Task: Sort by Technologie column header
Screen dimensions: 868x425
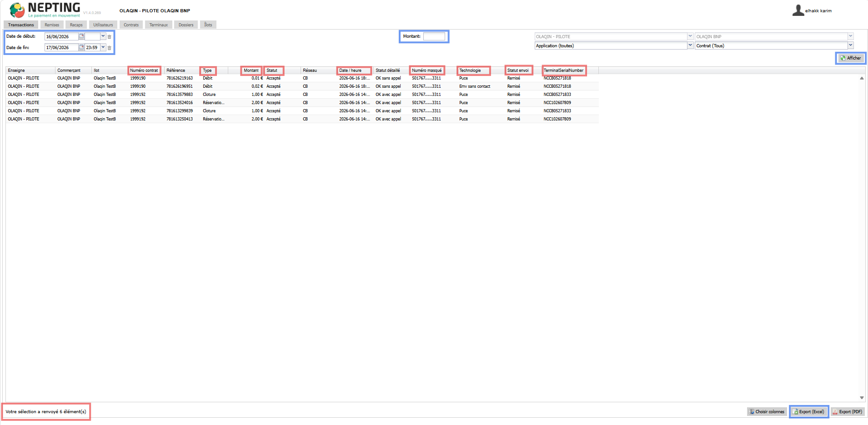Action: pyautogui.click(x=481, y=70)
